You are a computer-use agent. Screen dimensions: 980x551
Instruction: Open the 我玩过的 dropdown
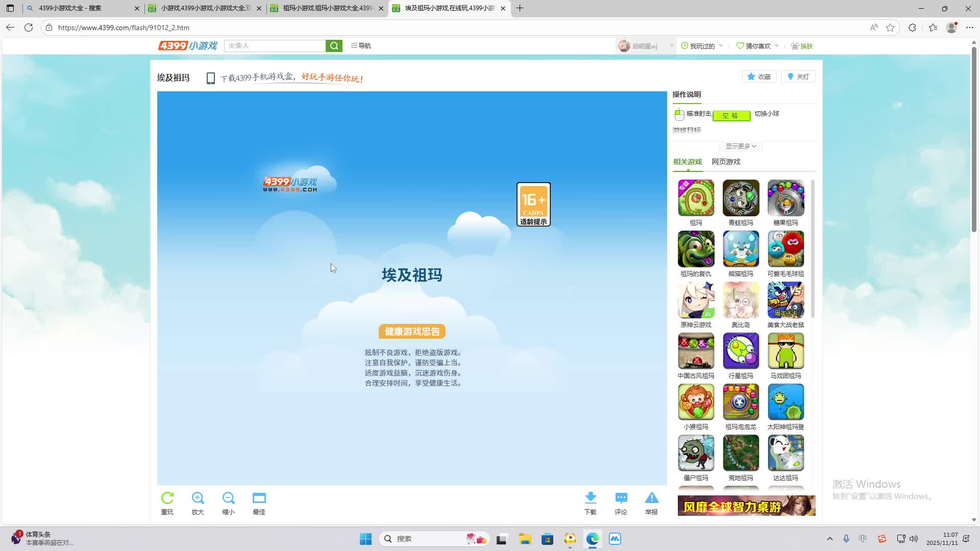702,46
